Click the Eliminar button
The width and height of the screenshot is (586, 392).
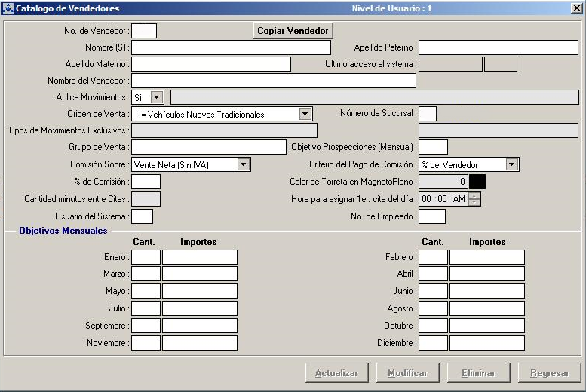[x=478, y=373]
